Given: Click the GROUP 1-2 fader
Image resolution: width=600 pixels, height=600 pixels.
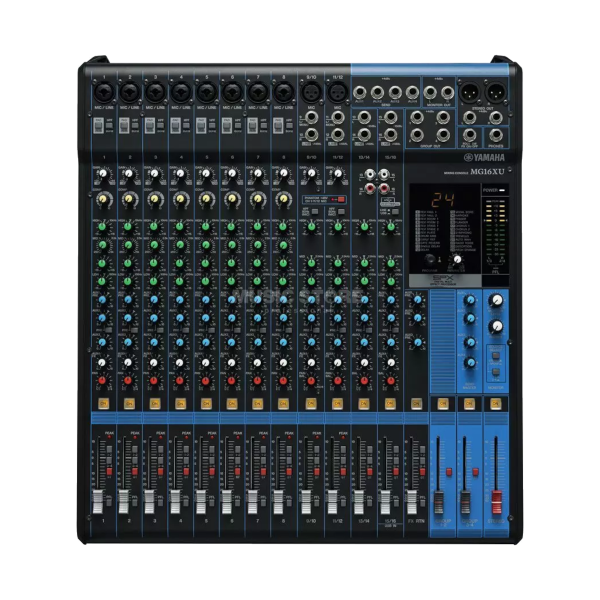Looking at the screenshot, I should (x=439, y=502).
